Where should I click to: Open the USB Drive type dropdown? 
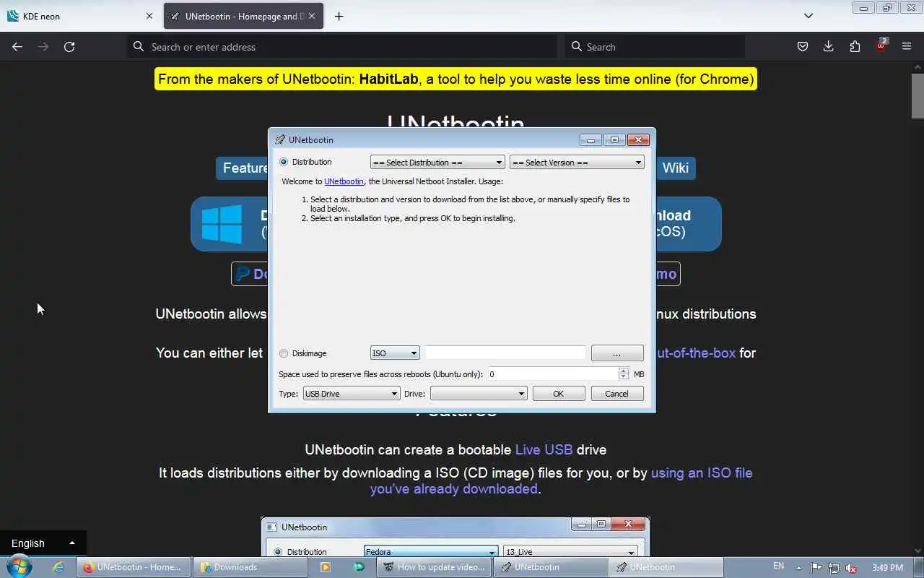(x=352, y=394)
